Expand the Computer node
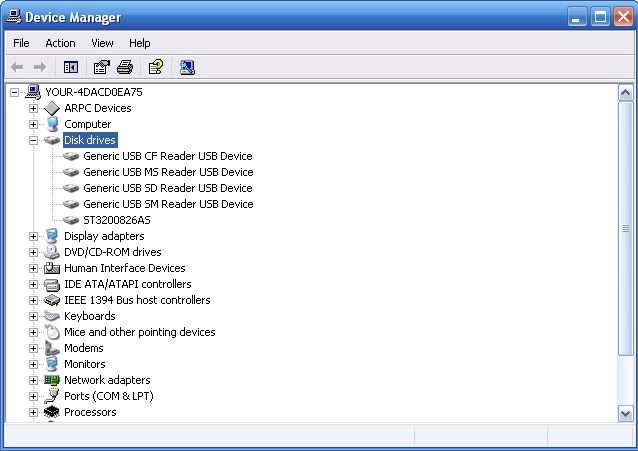The image size is (638, 451). click(x=33, y=124)
